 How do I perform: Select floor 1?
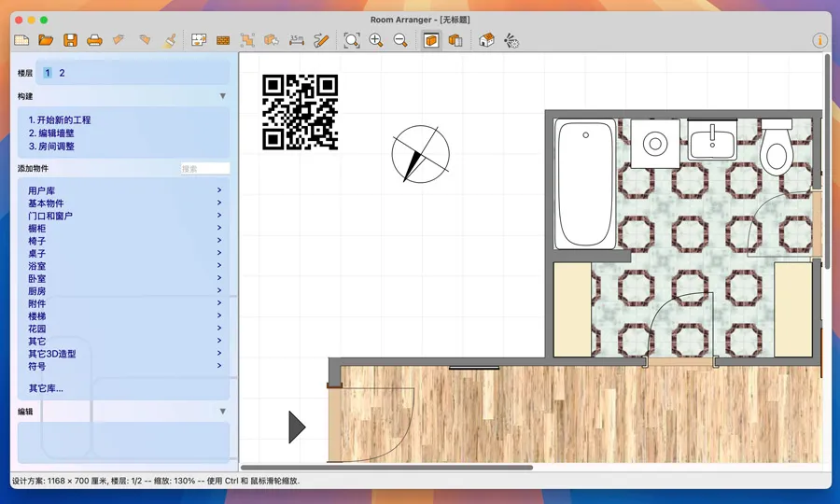click(x=48, y=73)
